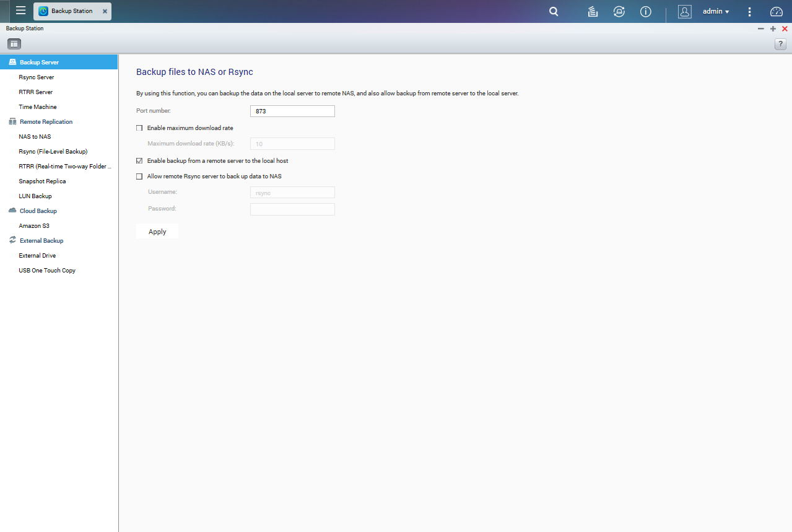The image size is (792, 532).
Task: Open the background tasks icon
Action: [x=593, y=11]
